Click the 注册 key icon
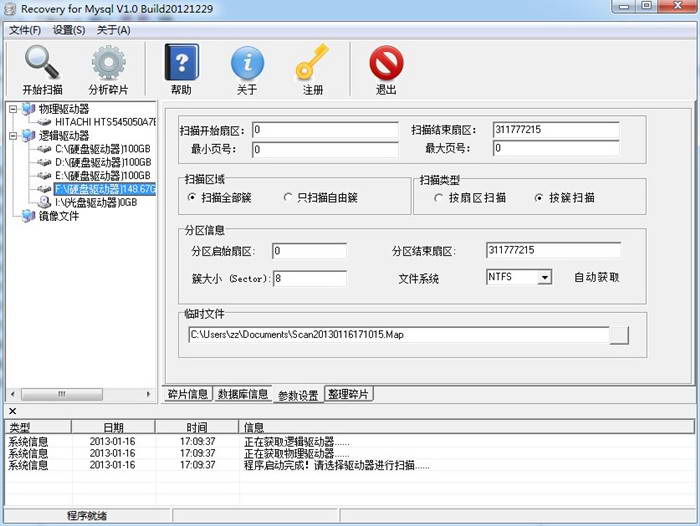This screenshot has height=526, width=700. [312, 62]
